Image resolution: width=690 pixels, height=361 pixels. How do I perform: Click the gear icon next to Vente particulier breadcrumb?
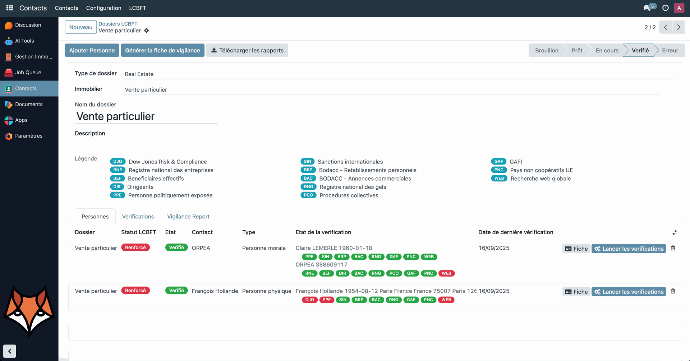(147, 30)
